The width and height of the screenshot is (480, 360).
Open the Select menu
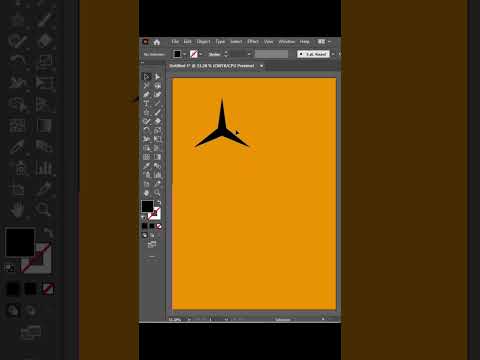[236, 42]
